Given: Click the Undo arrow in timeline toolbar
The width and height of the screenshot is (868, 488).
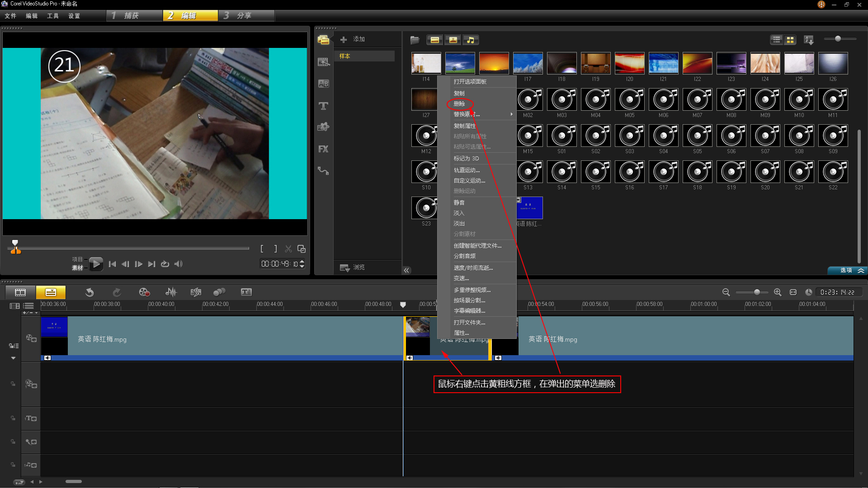Looking at the screenshot, I should click(90, 292).
